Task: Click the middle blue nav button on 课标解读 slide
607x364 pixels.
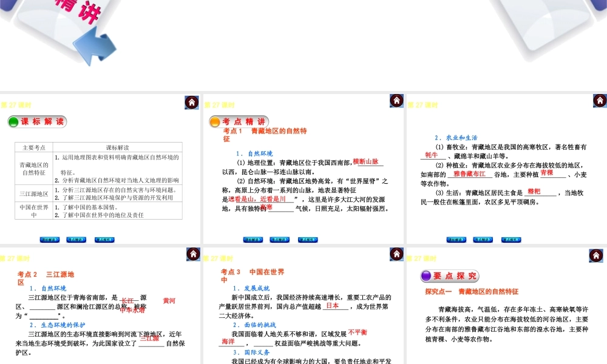Action: coord(76,240)
